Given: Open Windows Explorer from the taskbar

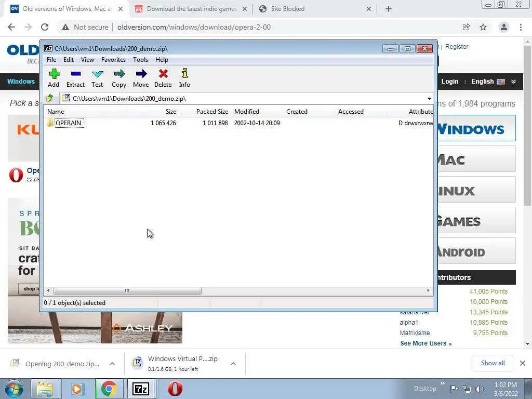Looking at the screenshot, I should click(x=45, y=389).
